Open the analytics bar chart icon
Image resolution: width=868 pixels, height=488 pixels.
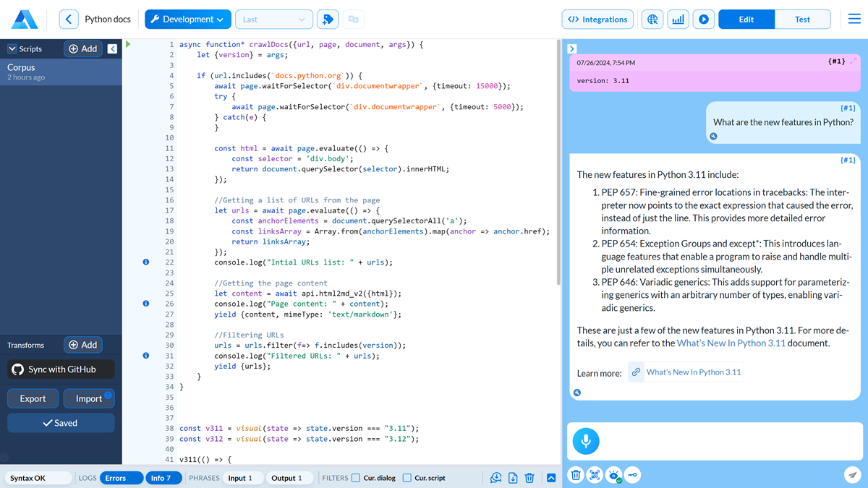coord(678,19)
